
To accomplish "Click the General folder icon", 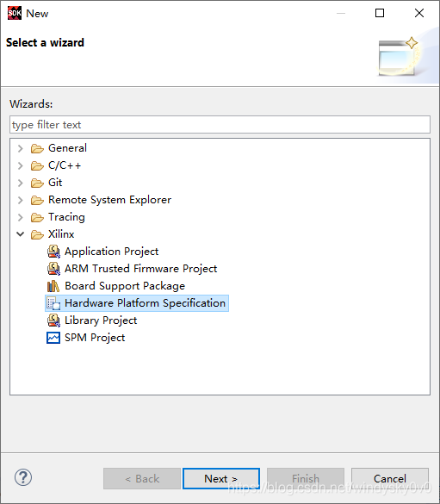I will [x=37, y=148].
